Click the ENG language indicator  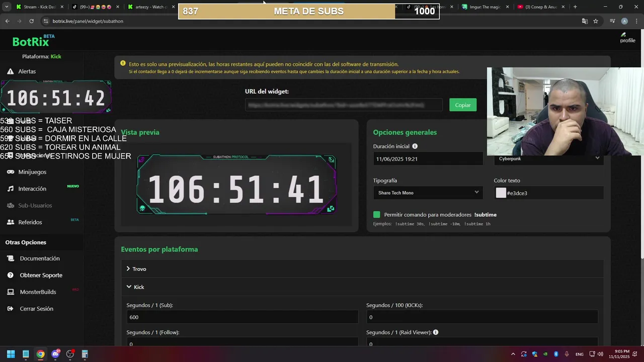(580, 354)
